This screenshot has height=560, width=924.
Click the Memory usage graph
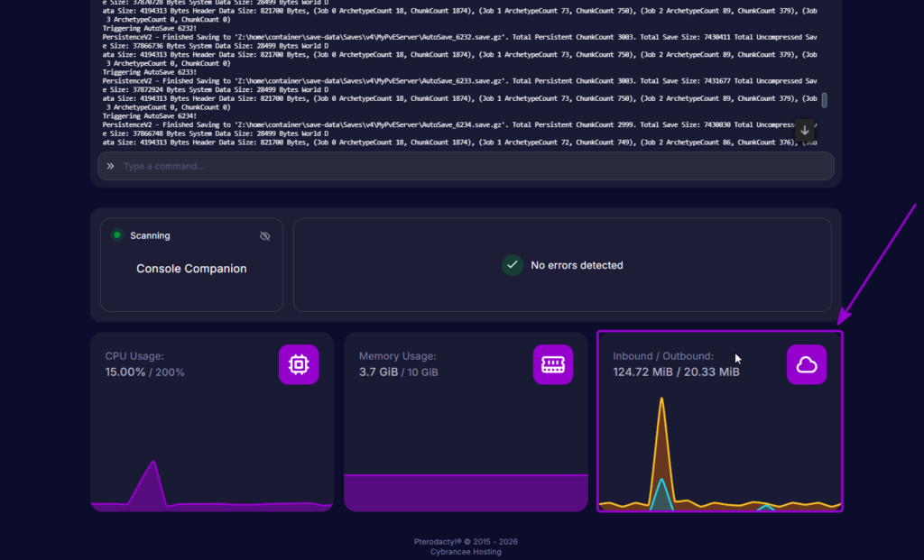coord(466,492)
